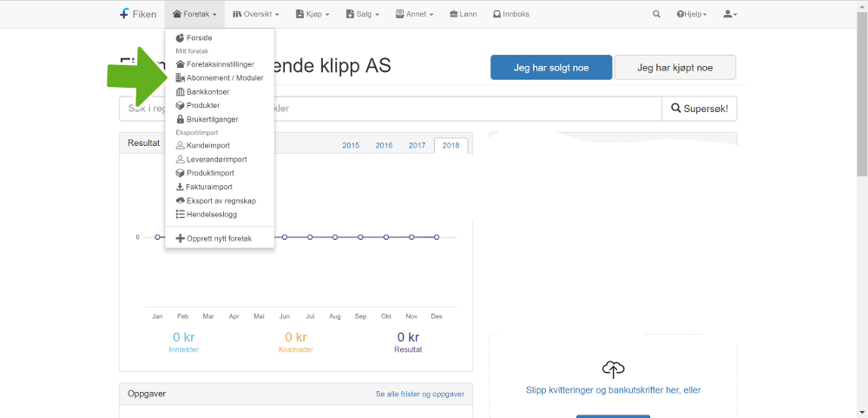Select Abonnement / Moduler menu item
Screen dimensions: 868x418
click(224, 77)
